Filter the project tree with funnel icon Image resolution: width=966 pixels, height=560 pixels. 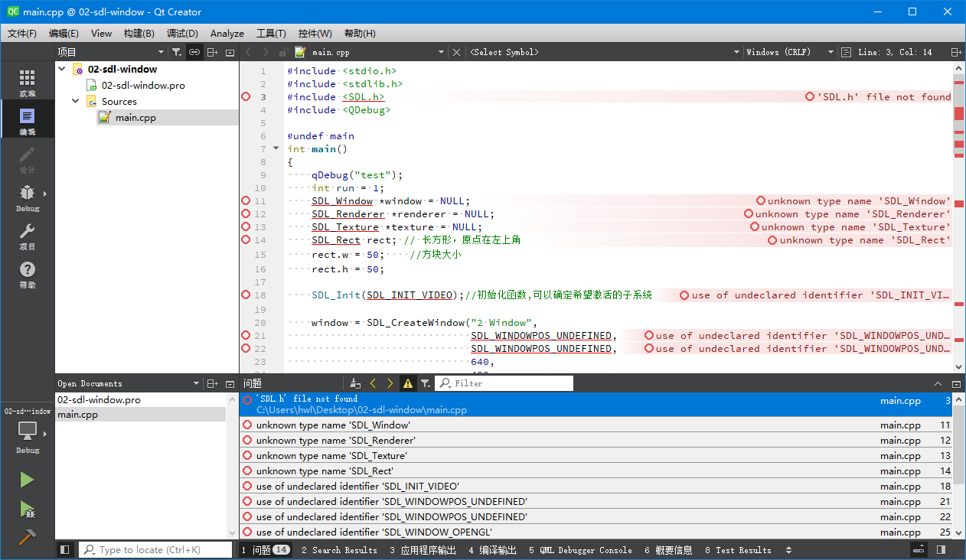(x=176, y=52)
